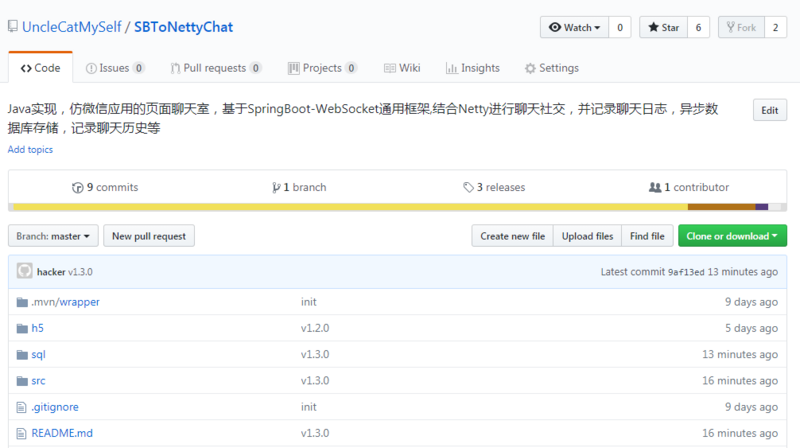Screen dimensions: 800x448
Task: Switch to the Projects tab
Action: (x=322, y=68)
